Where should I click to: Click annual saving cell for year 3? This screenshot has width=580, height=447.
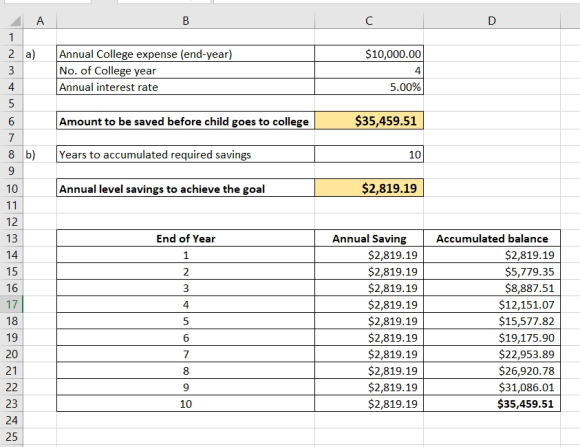point(369,288)
